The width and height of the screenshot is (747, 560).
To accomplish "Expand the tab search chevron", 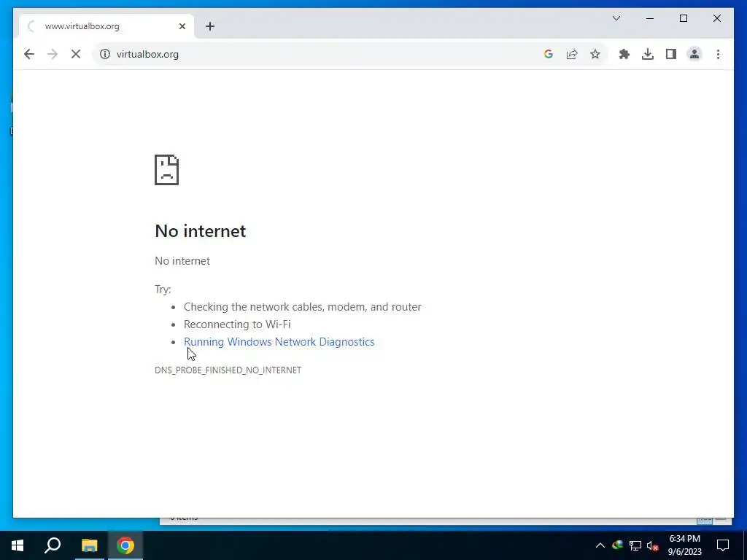I will 616,18.
